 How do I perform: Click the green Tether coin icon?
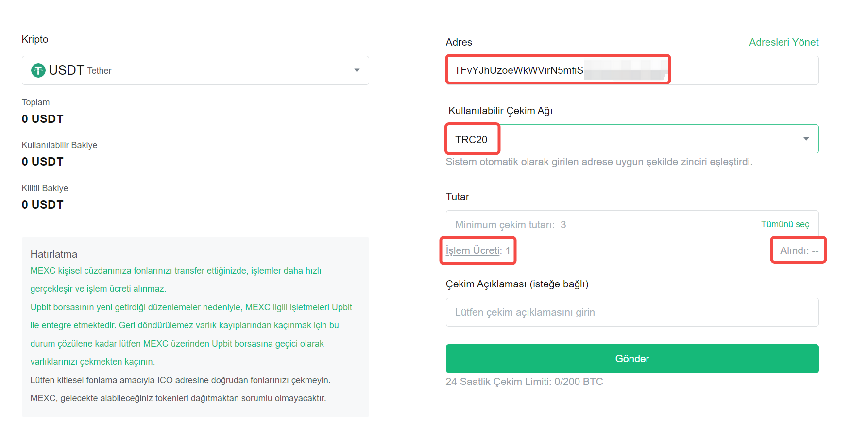click(x=38, y=70)
